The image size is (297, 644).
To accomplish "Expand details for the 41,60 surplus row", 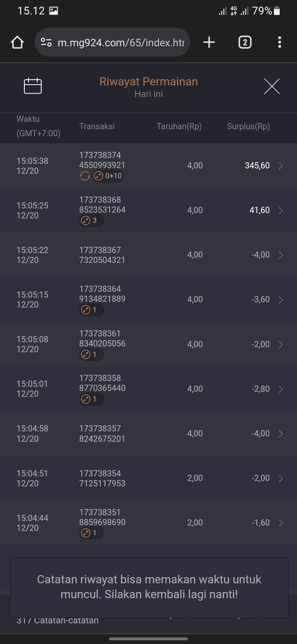I will point(281,211).
